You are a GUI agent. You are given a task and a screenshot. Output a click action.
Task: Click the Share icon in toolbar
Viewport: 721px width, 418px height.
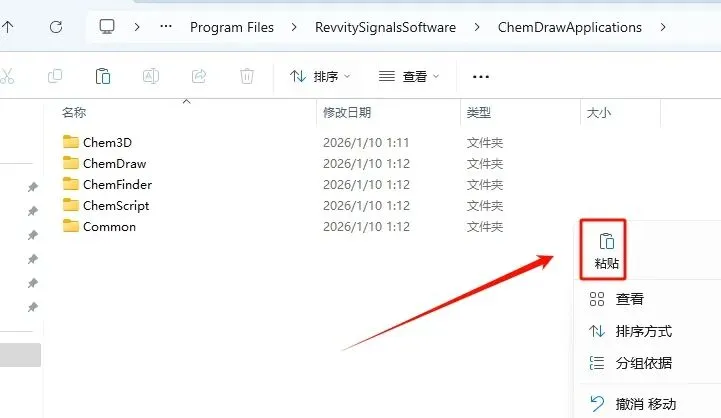pyautogui.click(x=199, y=76)
